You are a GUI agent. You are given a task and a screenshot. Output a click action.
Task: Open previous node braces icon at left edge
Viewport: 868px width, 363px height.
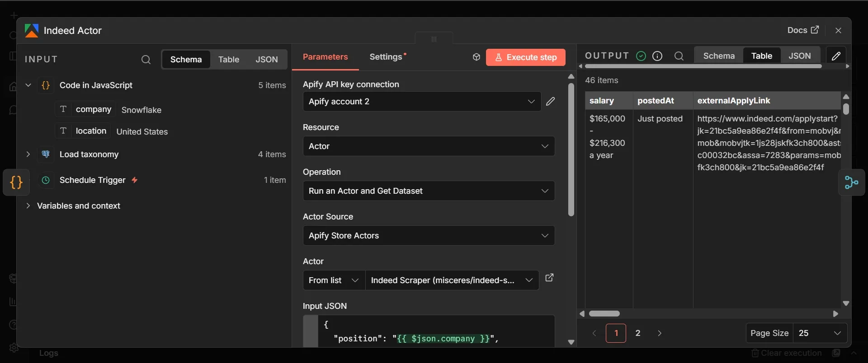pyautogui.click(x=16, y=182)
